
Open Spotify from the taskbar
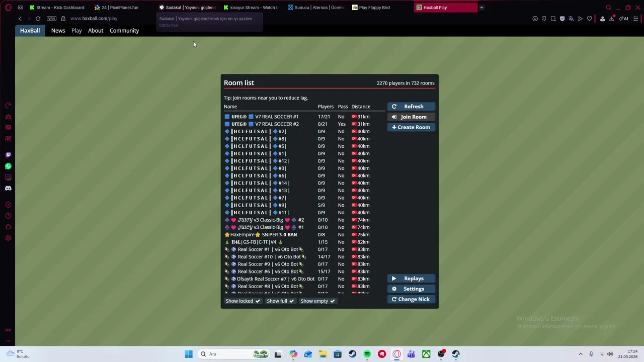tap(367, 354)
